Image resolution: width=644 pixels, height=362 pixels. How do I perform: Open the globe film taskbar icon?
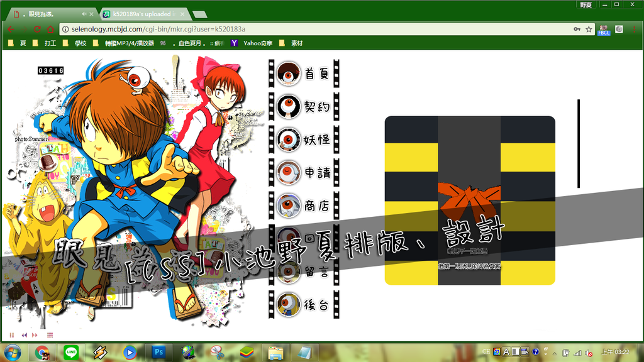pyautogui.click(x=188, y=353)
